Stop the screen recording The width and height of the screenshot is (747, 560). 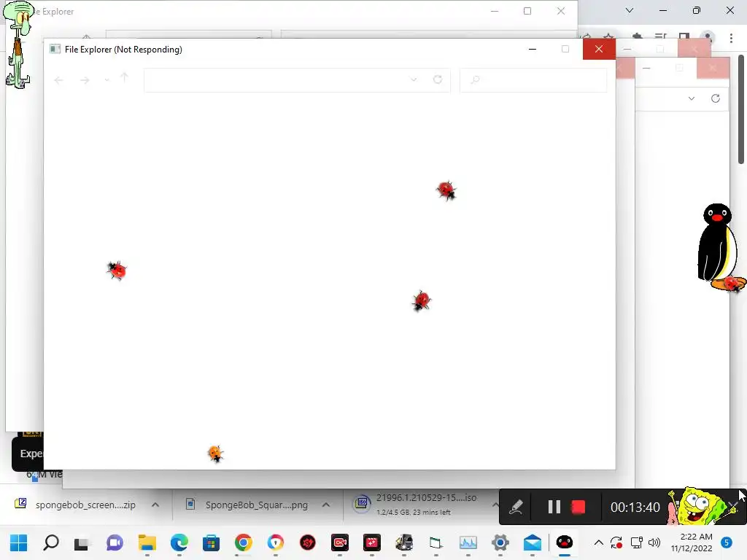click(578, 507)
